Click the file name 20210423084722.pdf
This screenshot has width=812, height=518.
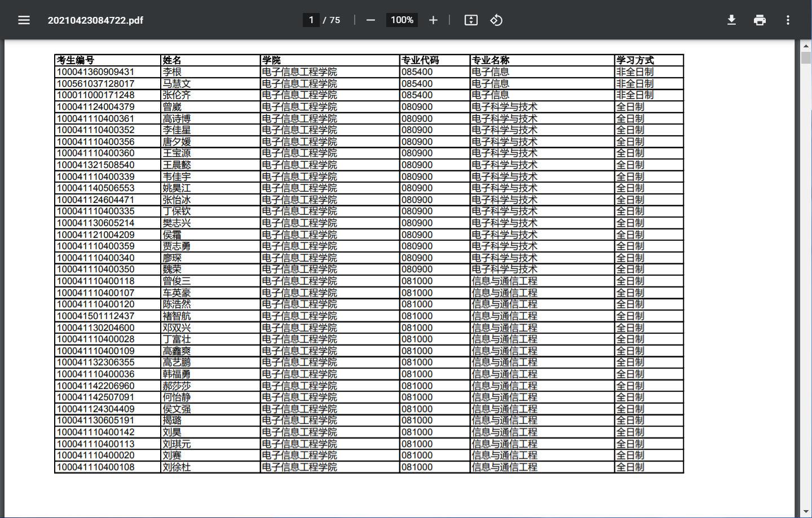point(95,20)
